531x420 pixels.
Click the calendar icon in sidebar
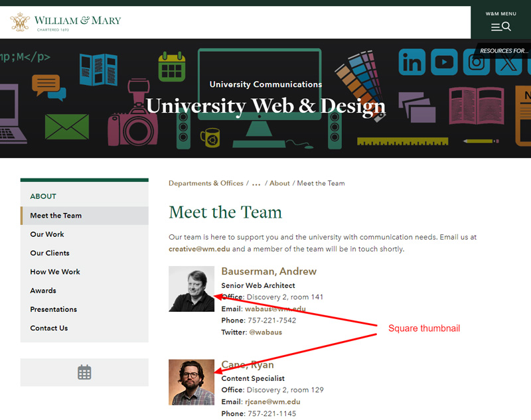84,372
